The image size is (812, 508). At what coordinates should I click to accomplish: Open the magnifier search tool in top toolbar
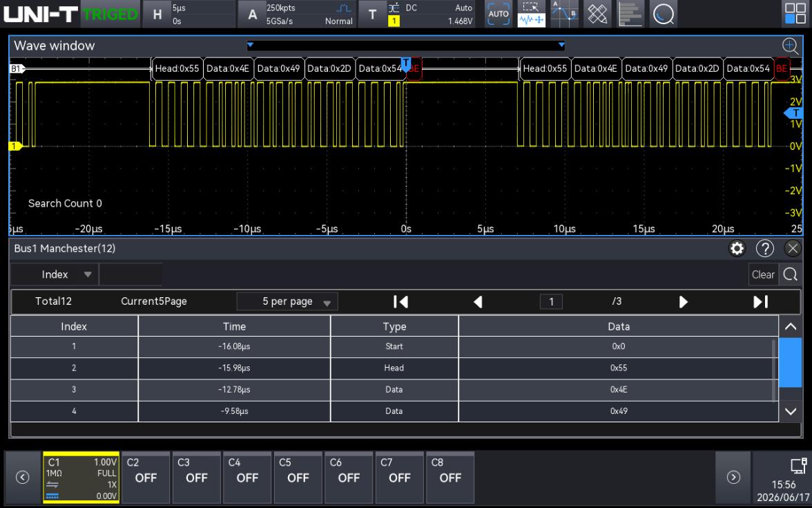pos(664,14)
